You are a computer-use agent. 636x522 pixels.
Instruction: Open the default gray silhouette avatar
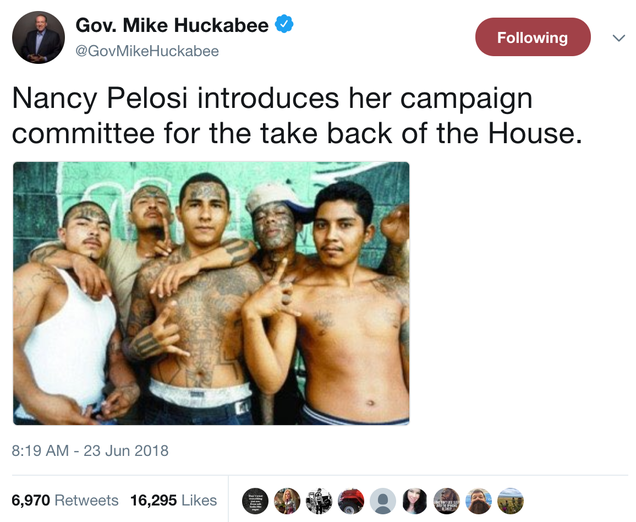383,501
